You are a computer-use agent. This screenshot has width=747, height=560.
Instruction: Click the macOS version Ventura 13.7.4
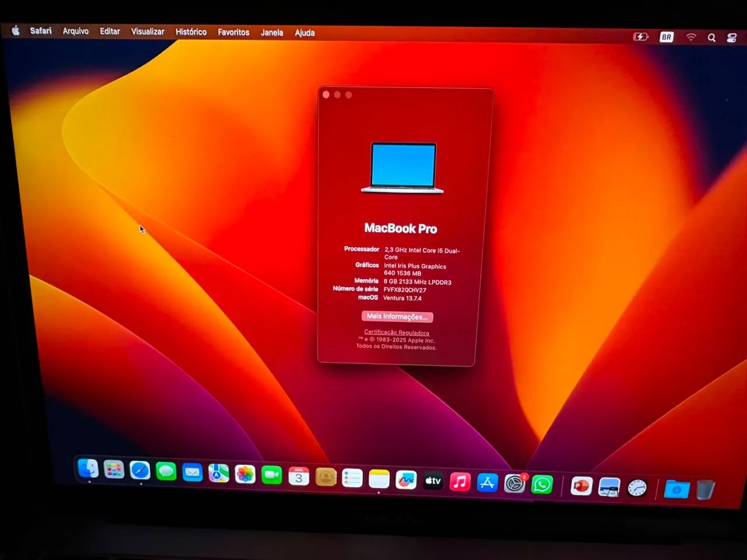[402, 298]
